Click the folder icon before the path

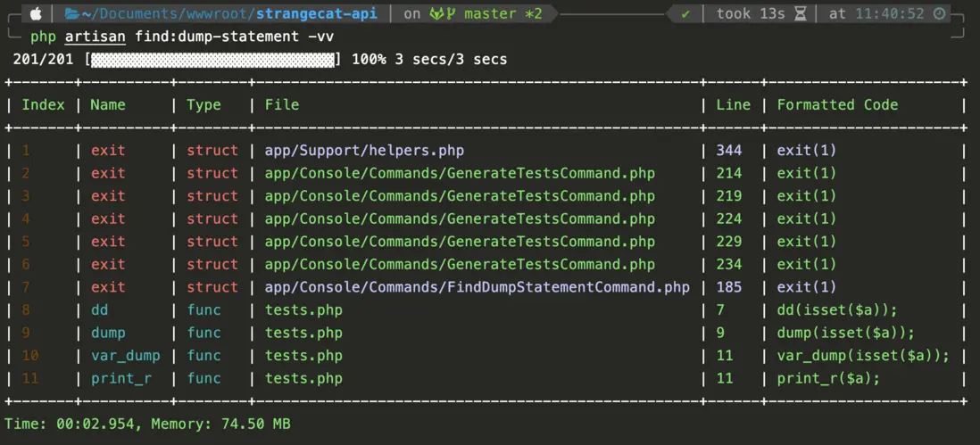click(71, 13)
